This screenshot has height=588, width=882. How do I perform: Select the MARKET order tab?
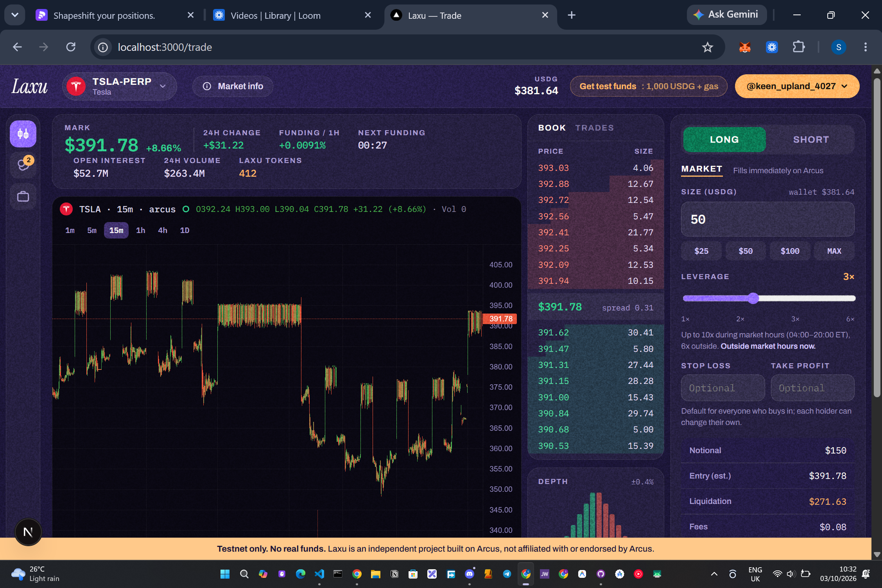(701, 169)
